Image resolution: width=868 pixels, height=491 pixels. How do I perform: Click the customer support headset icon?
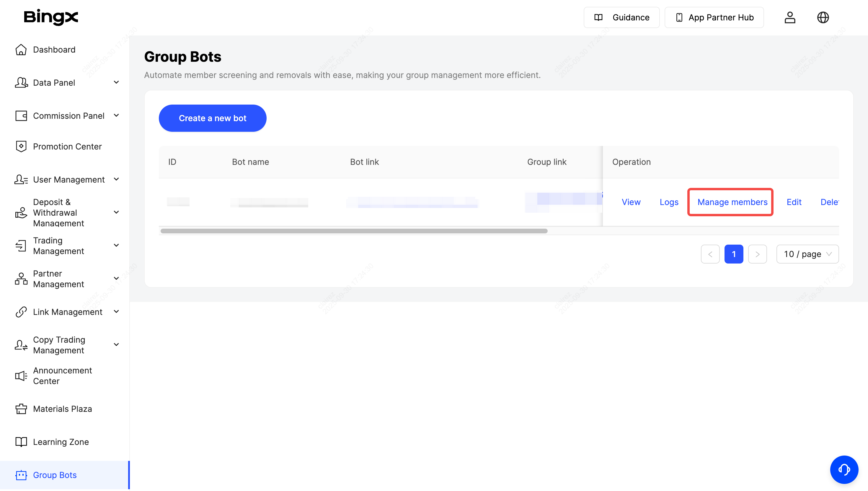[x=844, y=469]
